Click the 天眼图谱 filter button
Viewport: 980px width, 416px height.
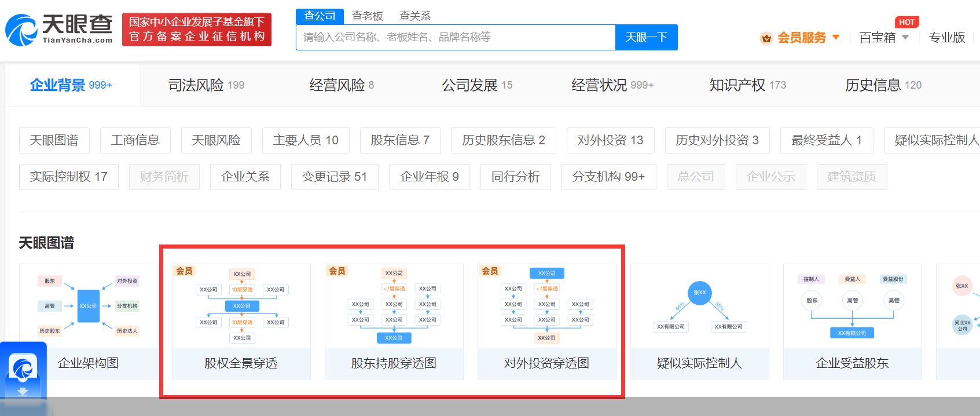(x=54, y=140)
